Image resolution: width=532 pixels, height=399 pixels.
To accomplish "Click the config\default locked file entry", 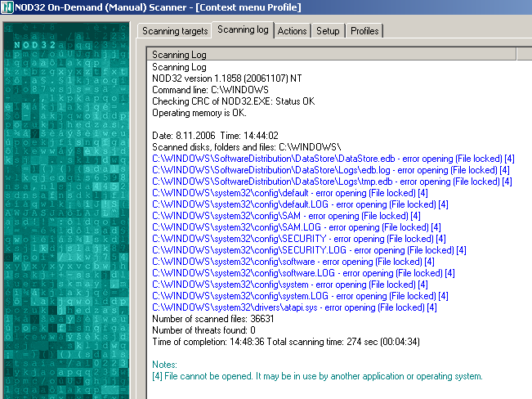I will (290, 193).
